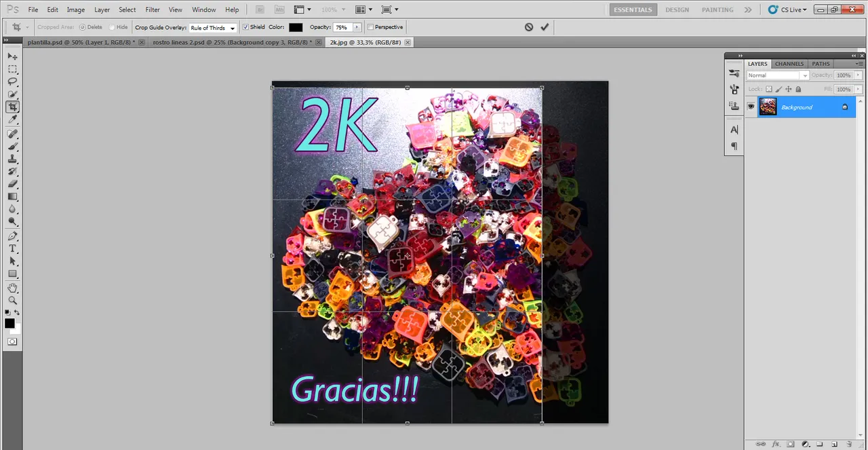The height and width of the screenshot is (450, 868).
Task: Select the Hand tool
Action: (x=12, y=287)
